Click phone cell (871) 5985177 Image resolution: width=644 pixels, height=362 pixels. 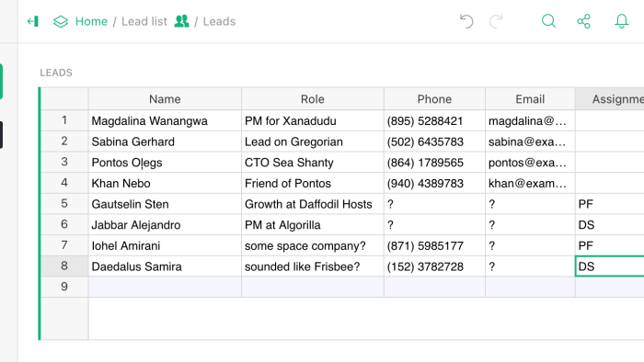tap(434, 245)
